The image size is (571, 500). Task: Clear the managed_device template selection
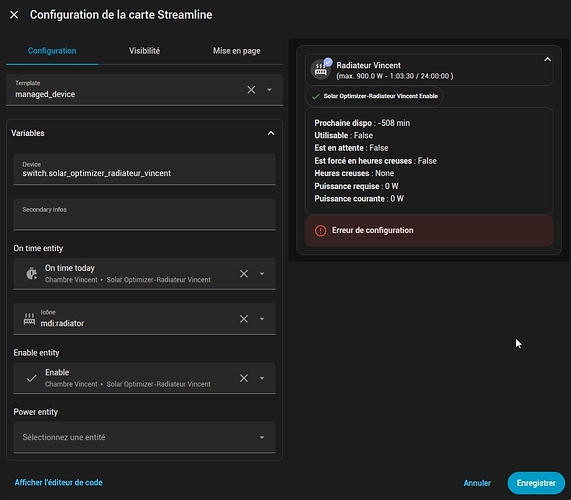pyautogui.click(x=251, y=90)
